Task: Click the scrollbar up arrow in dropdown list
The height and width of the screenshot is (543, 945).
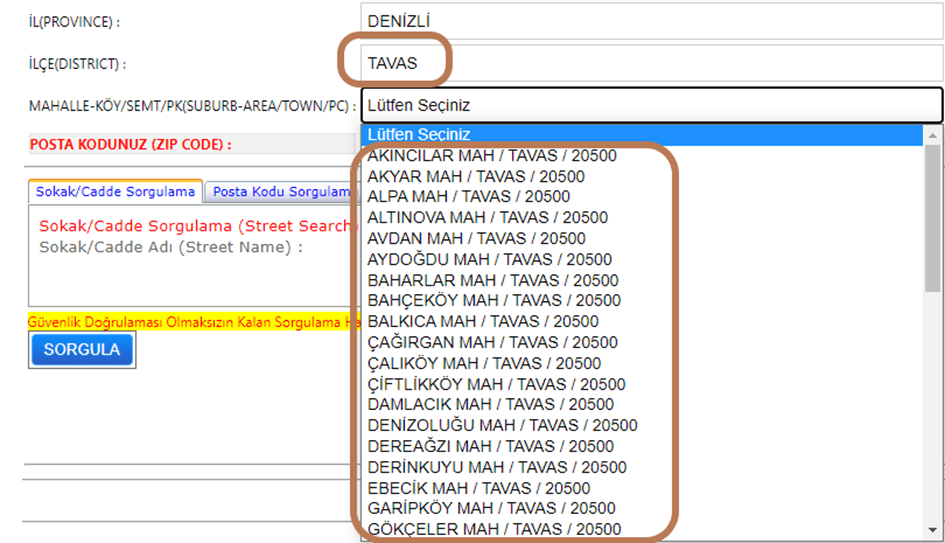Action: [933, 134]
